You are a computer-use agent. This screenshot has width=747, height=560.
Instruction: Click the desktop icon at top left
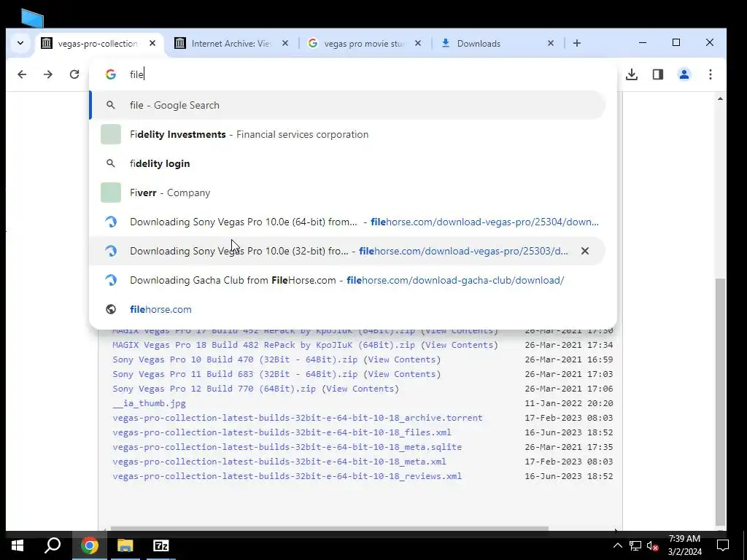(32, 18)
